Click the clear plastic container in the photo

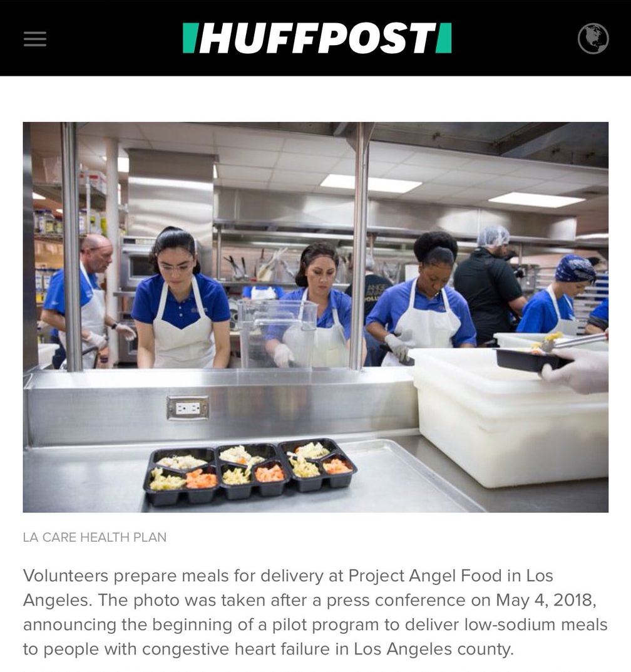[277, 333]
